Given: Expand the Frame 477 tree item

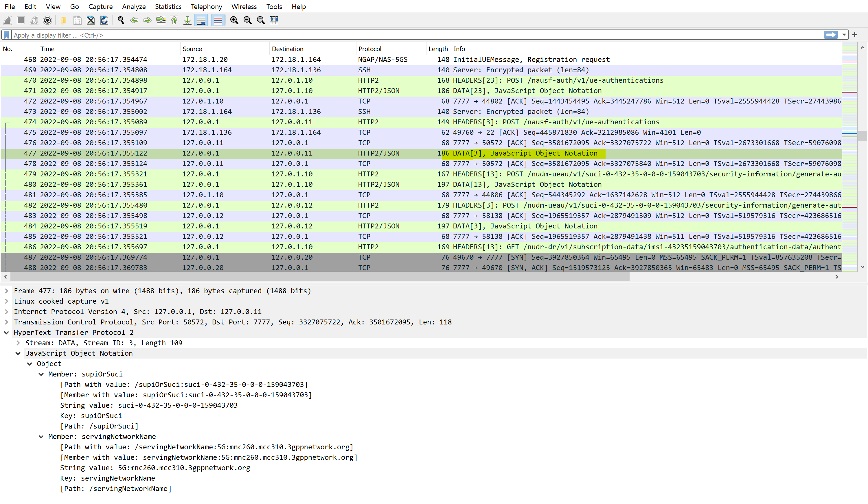Looking at the screenshot, I should (6, 291).
